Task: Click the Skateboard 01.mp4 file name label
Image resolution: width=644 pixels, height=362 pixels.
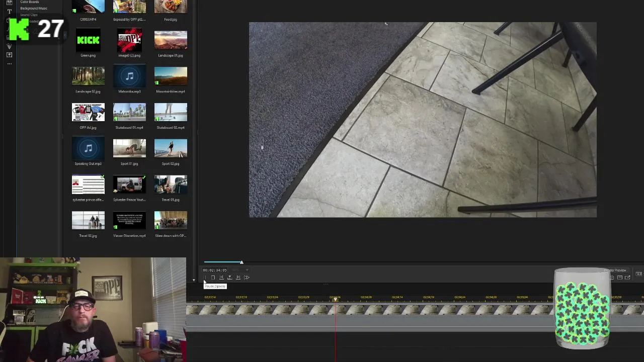Action: click(x=129, y=128)
